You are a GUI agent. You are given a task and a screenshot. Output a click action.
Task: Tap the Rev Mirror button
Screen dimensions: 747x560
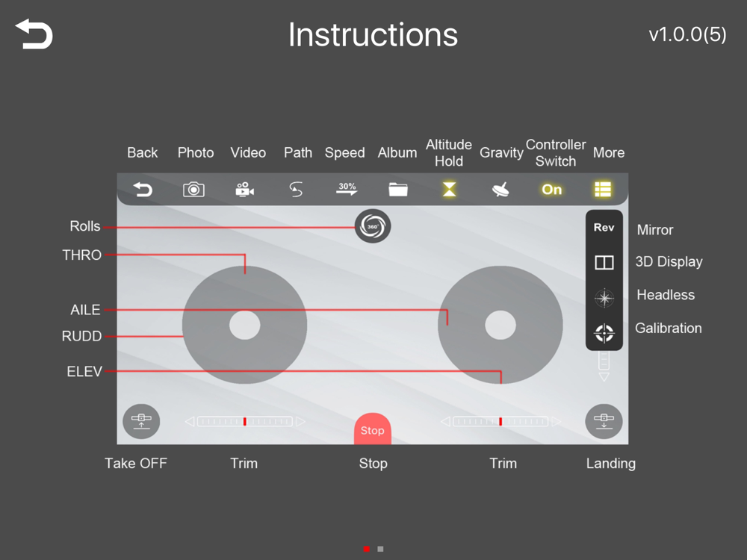(604, 228)
